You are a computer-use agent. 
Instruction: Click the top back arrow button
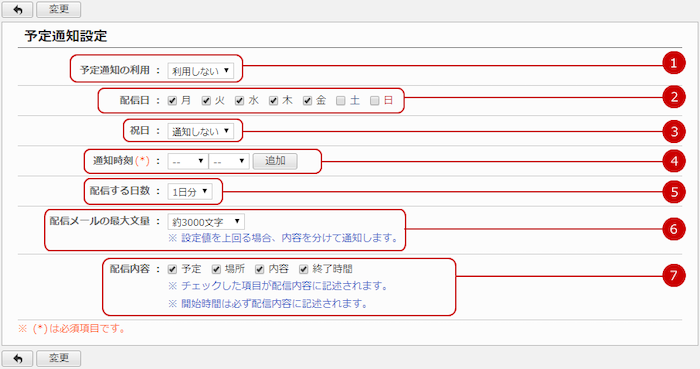[17, 9]
